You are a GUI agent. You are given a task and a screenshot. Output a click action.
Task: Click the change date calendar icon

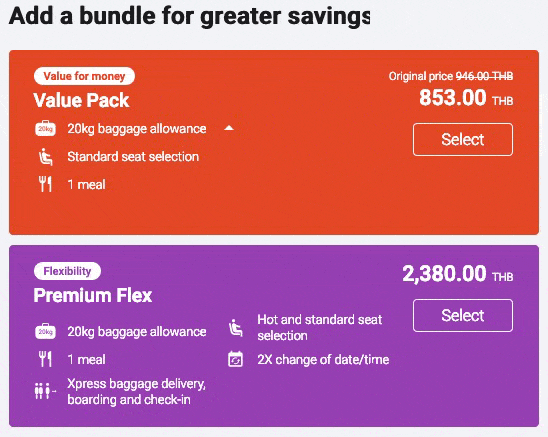point(235,359)
